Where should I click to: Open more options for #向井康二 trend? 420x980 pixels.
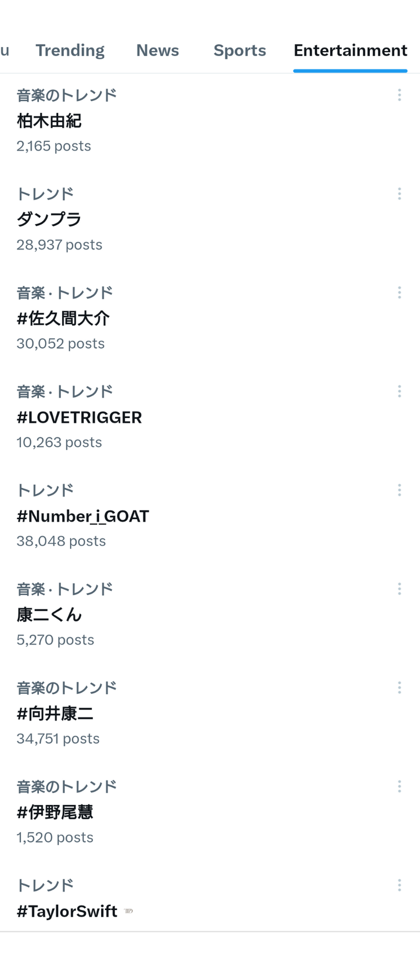tap(399, 688)
